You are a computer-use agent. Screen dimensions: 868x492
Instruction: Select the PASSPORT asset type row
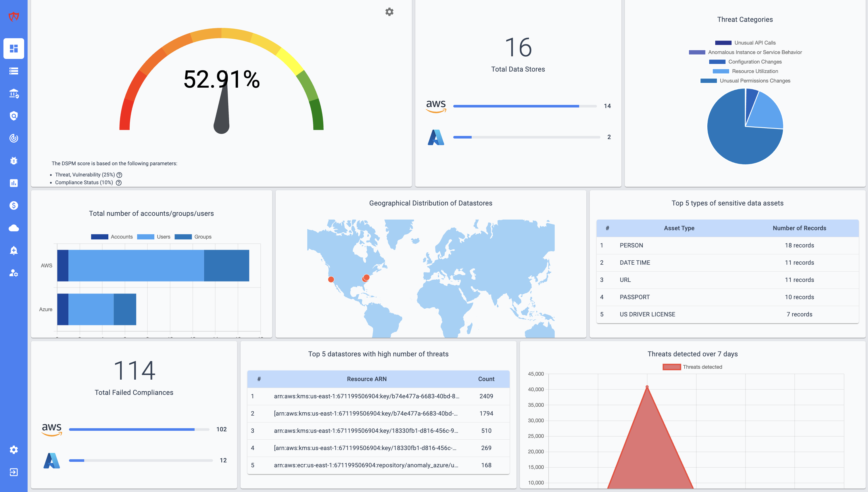tap(727, 297)
